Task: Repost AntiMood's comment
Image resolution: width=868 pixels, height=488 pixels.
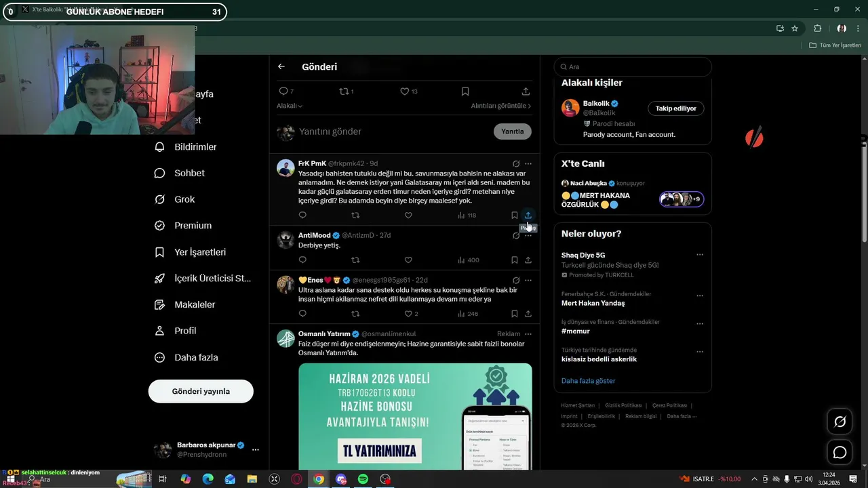Action: [x=355, y=260]
